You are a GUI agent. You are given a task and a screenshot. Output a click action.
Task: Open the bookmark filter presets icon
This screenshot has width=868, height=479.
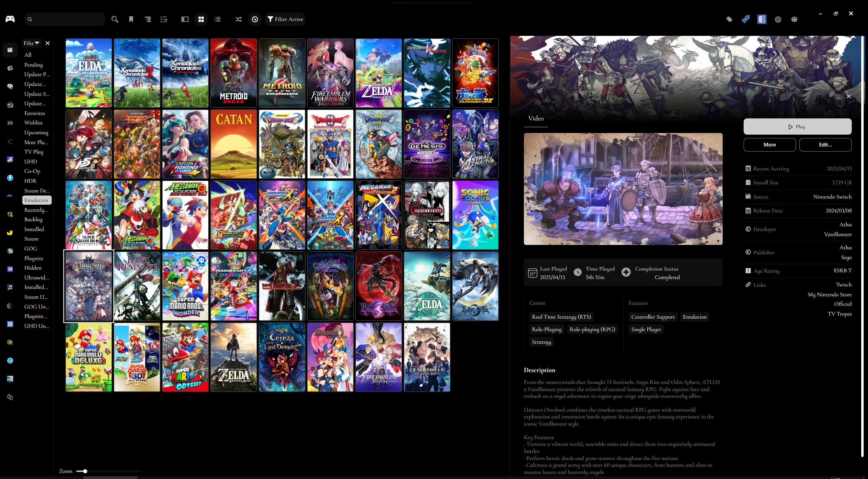pyautogui.click(x=131, y=19)
